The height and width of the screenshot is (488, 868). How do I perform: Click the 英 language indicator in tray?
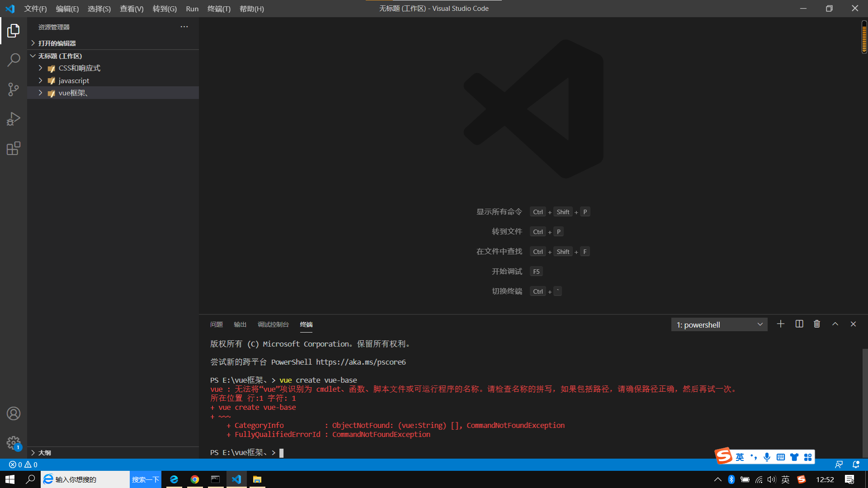click(785, 479)
